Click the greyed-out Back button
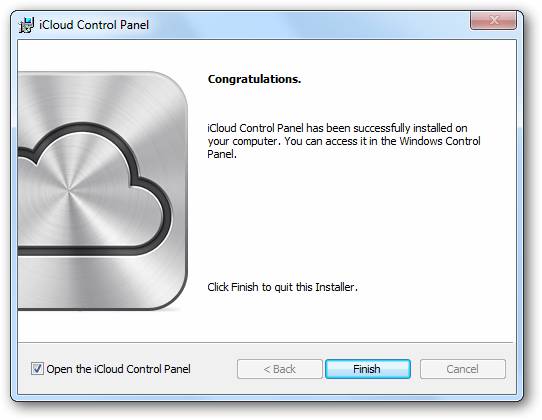The height and width of the screenshot is (420, 542). click(280, 369)
